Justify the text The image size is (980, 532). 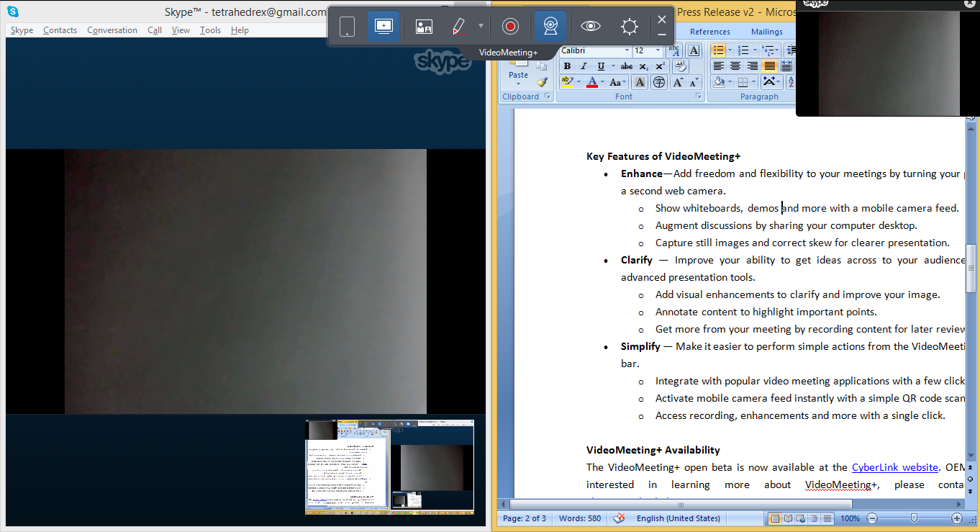pyautogui.click(x=769, y=66)
